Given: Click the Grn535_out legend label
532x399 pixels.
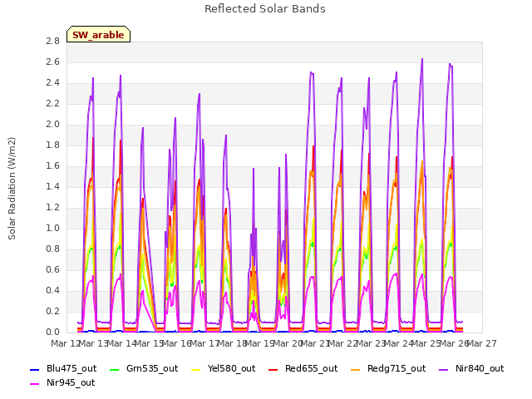Looking at the screenshot, I should pos(152,368).
